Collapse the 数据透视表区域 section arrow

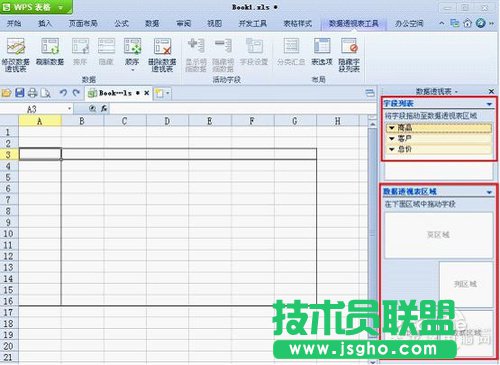pos(489,192)
